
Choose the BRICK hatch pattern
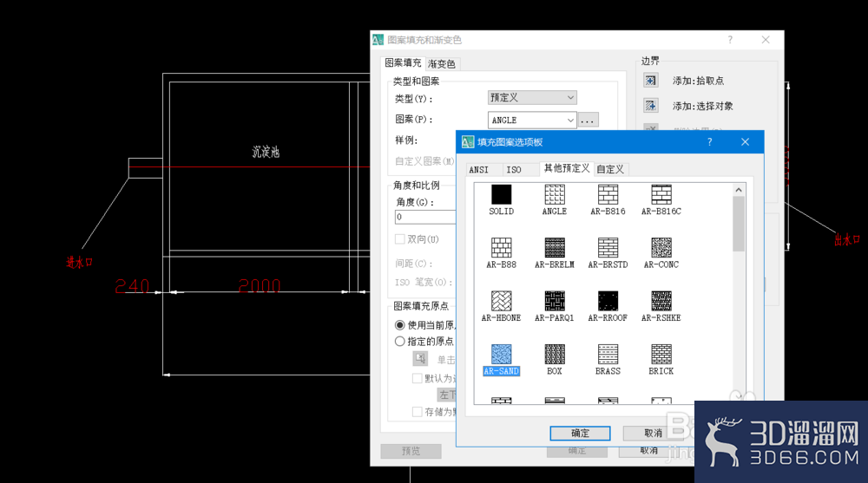click(x=661, y=354)
